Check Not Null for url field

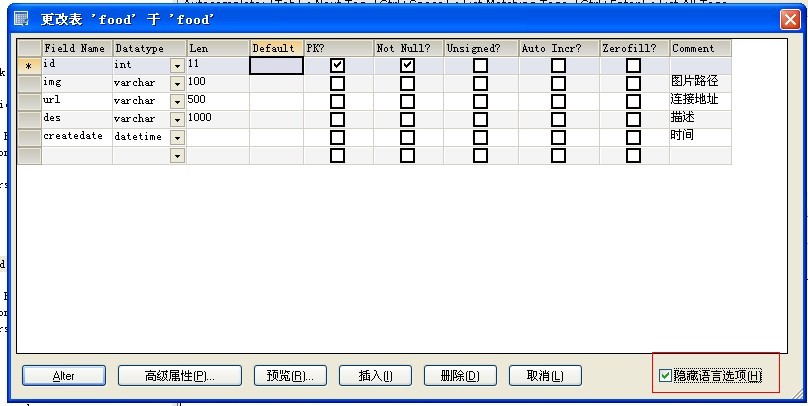(408, 102)
